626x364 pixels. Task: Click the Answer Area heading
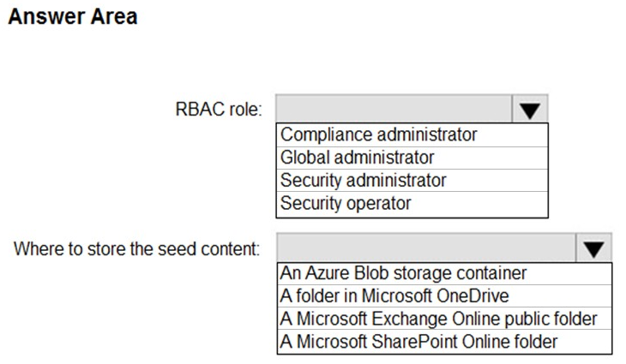click(x=73, y=18)
